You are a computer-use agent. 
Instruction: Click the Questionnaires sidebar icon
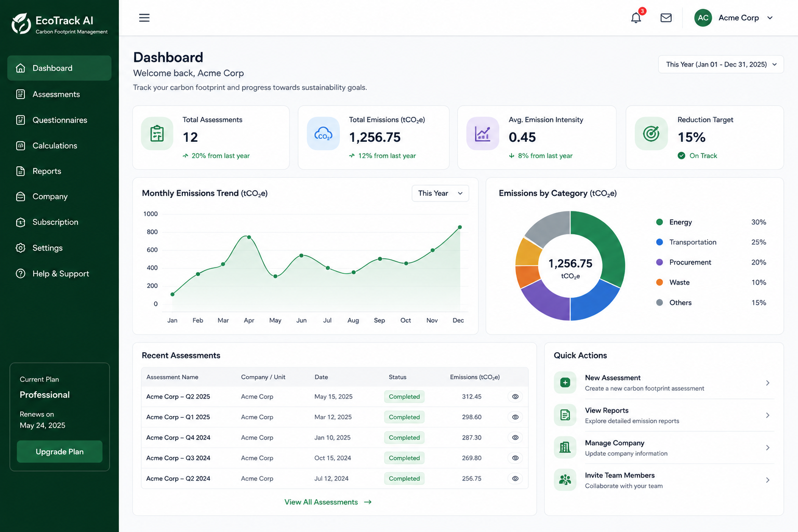coord(21,120)
